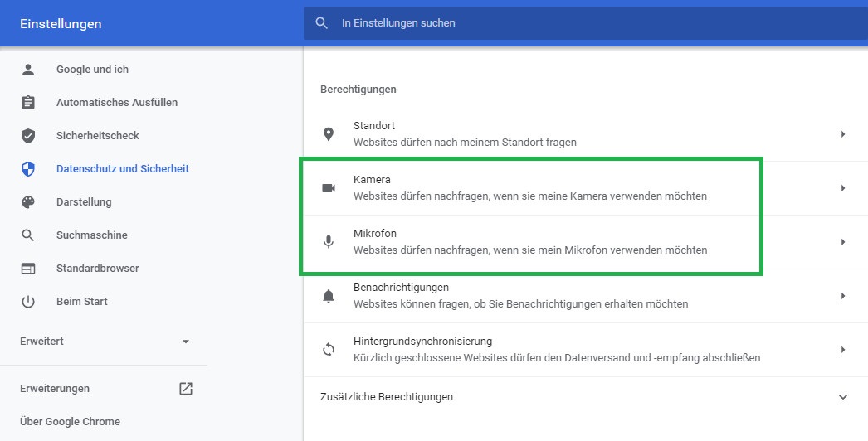Open Kamera settings via its arrow
Screen dimensions: 868x441
click(842, 188)
